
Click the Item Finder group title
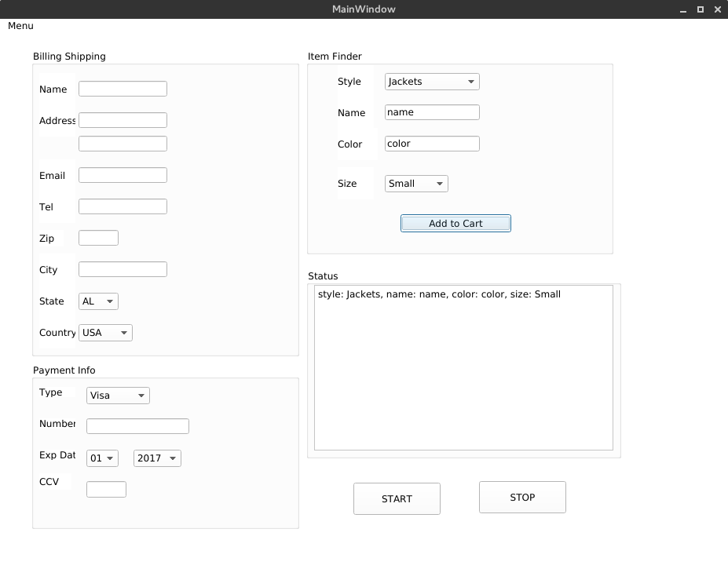pyautogui.click(x=335, y=57)
